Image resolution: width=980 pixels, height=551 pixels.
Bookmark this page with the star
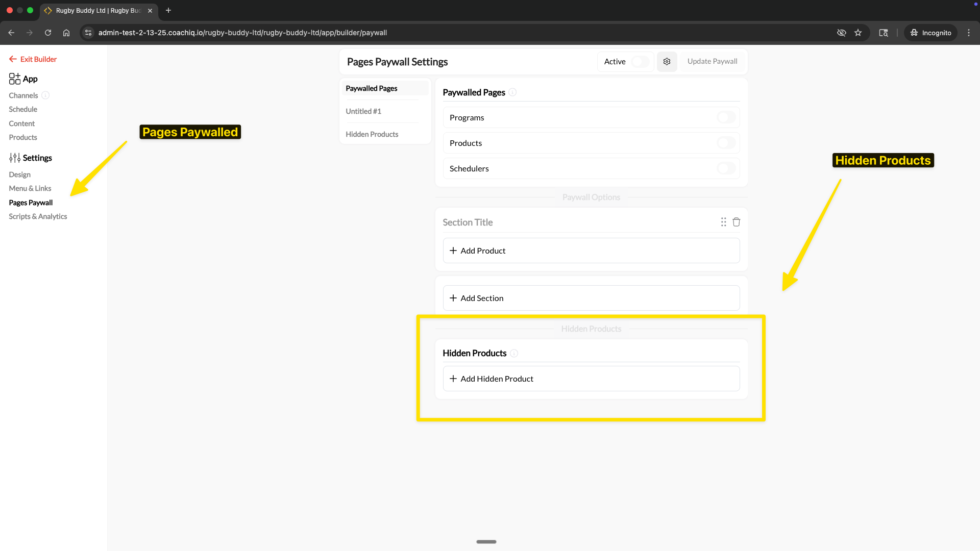click(x=858, y=33)
